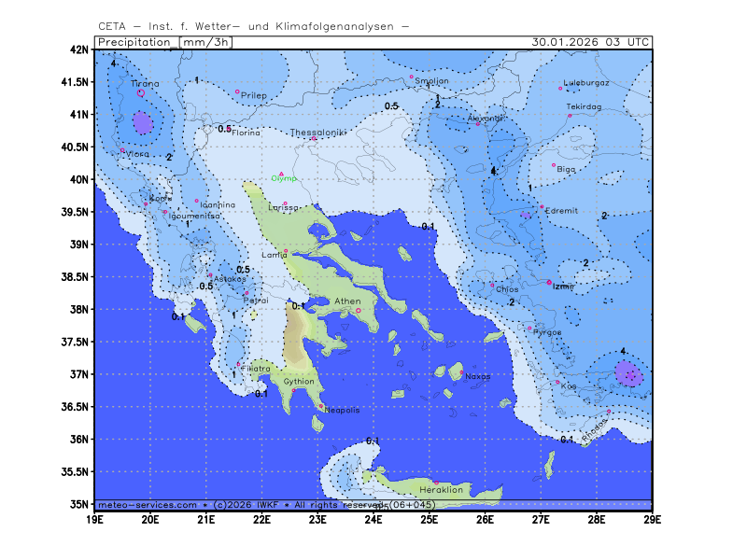Screen dimensions: 747x560
Task: Select the Prilep city marker
Action: coord(237,91)
